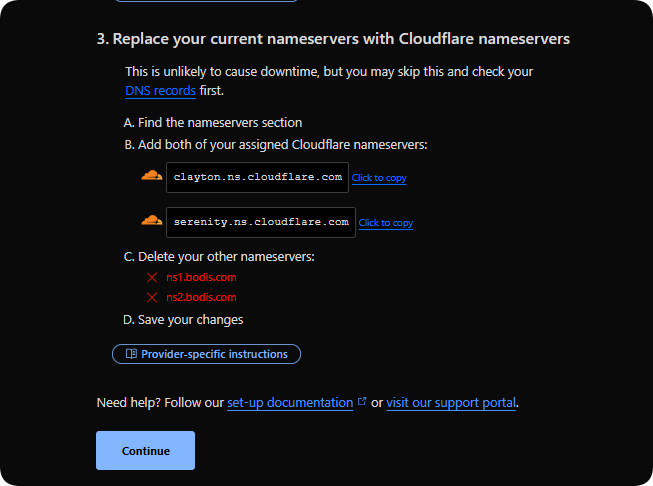This screenshot has width=653, height=486.
Task: Click the external link icon after set-up documentation
Action: click(x=362, y=402)
